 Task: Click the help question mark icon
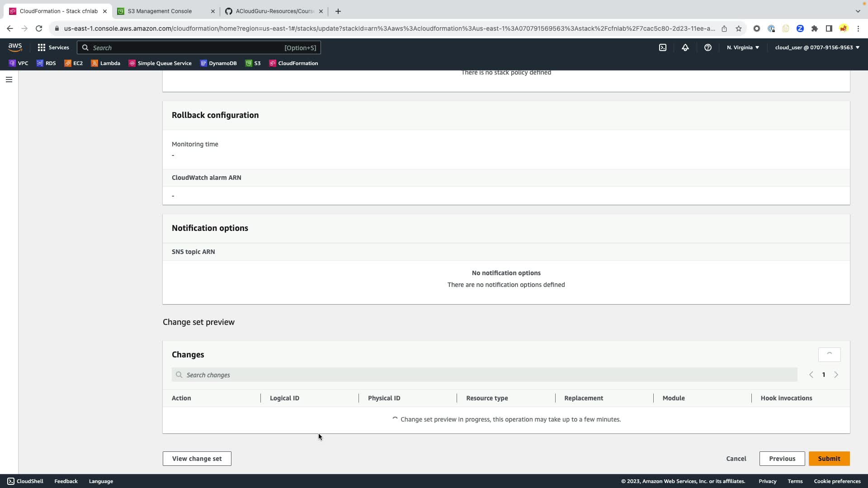(x=708, y=47)
